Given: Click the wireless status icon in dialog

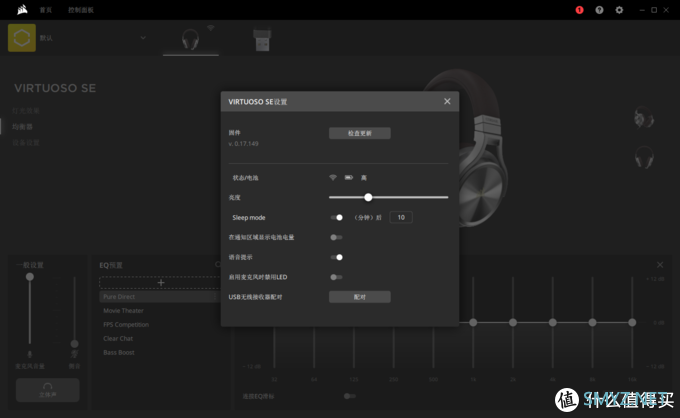Looking at the screenshot, I should pos(333,177).
